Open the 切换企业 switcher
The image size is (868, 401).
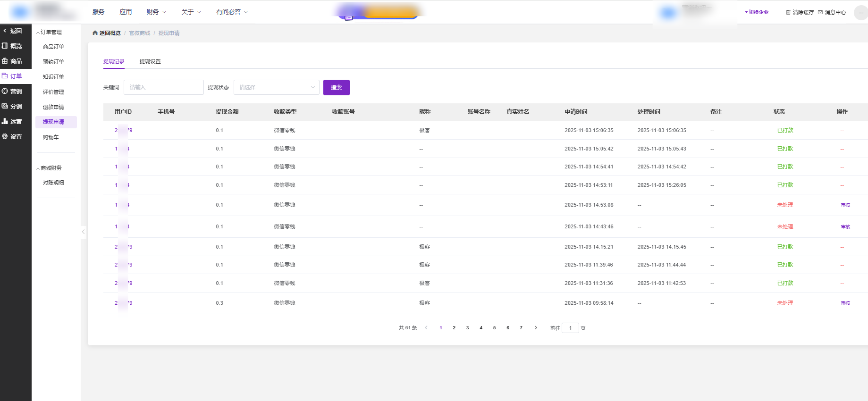click(x=757, y=12)
